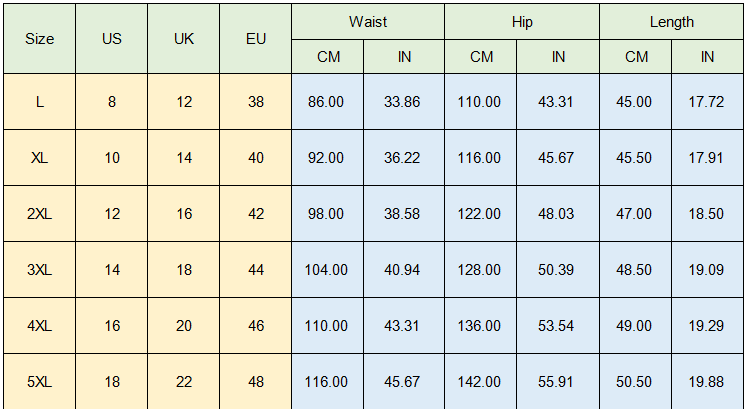The height and width of the screenshot is (409, 744).
Task: Click the UK column header
Action: coord(184,39)
